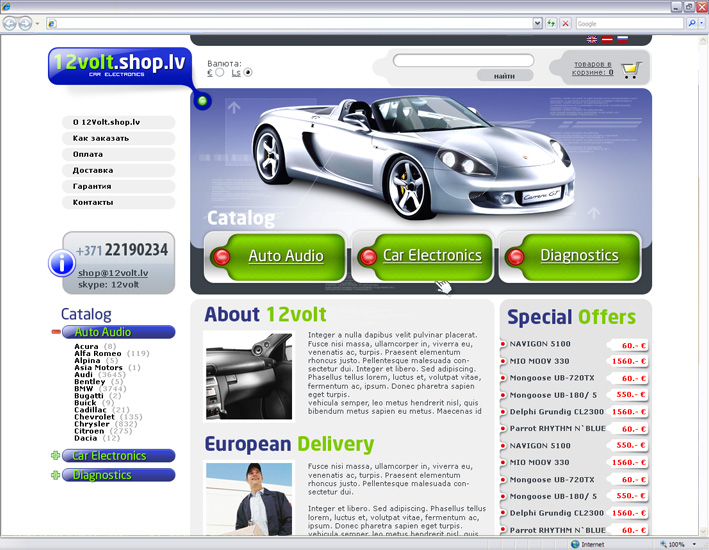Open the Как заказать menu item
The height and width of the screenshot is (550, 709).
tap(118, 138)
